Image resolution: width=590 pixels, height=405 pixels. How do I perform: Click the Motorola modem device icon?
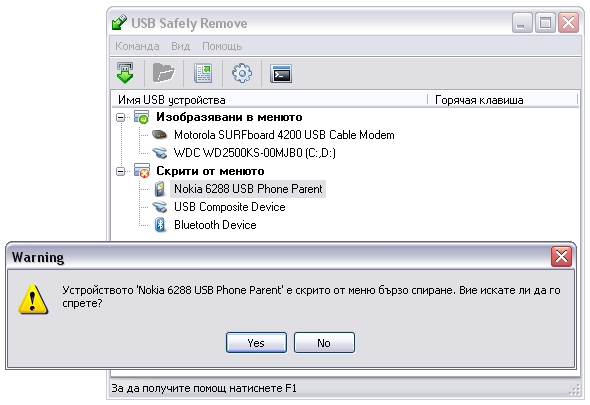(x=160, y=134)
